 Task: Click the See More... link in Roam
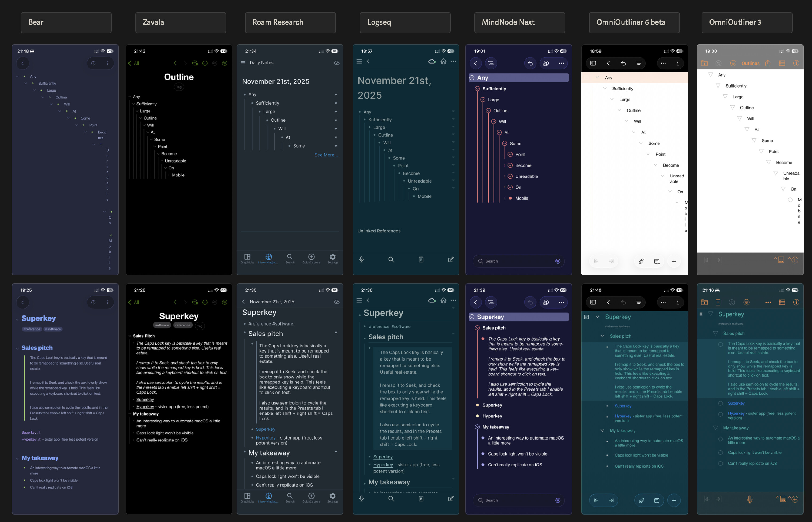tap(326, 155)
